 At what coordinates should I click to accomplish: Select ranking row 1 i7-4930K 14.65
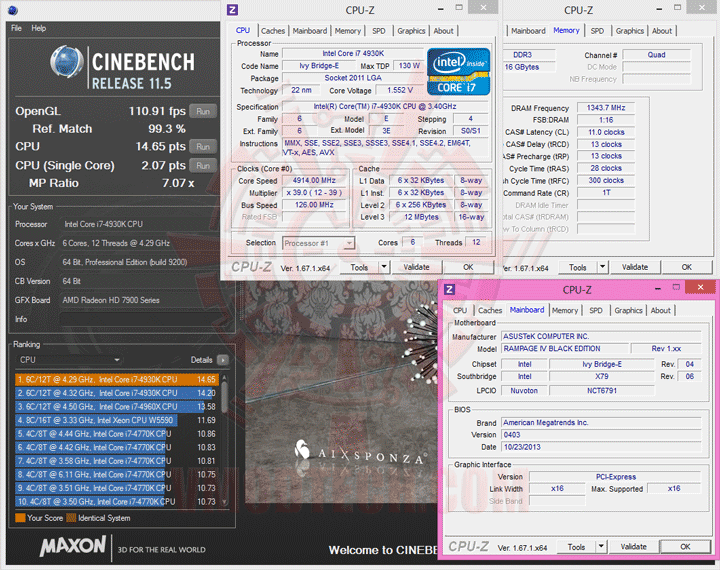(x=117, y=379)
